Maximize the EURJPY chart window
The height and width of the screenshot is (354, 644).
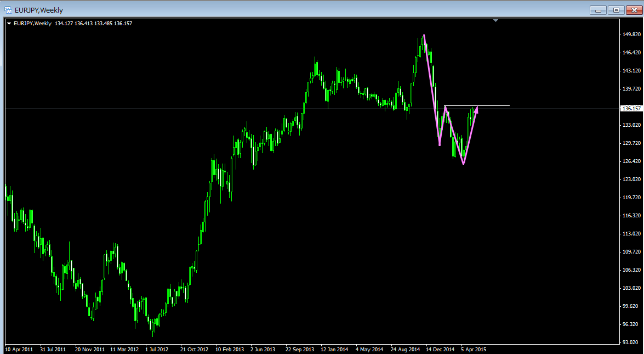pyautogui.click(x=616, y=10)
